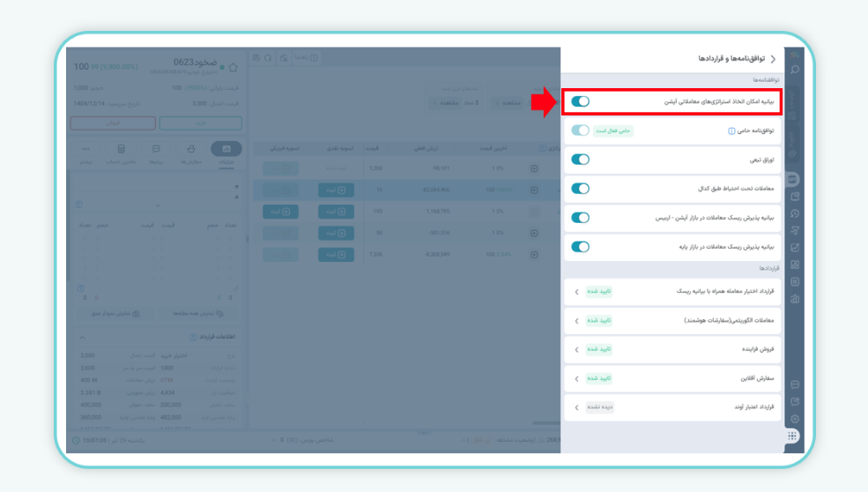Click the settings gear in right sidebar
This screenshot has width=868, height=492.
point(794,418)
